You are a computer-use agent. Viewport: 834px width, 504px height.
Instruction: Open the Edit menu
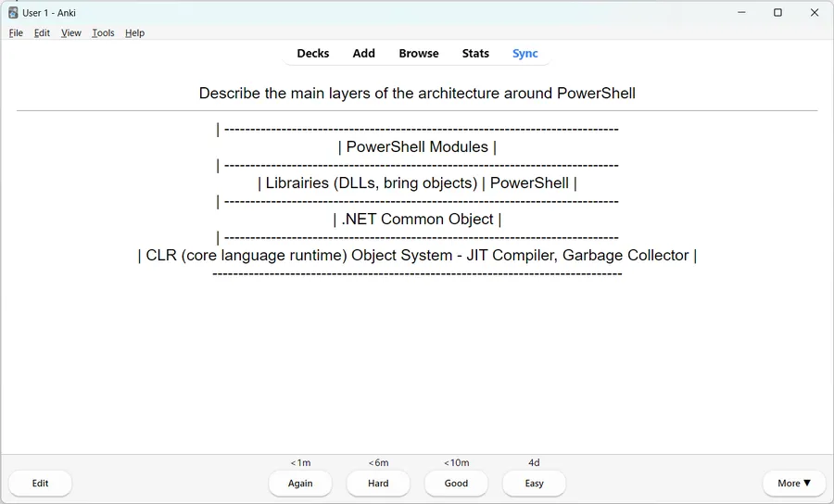pos(42,33)
